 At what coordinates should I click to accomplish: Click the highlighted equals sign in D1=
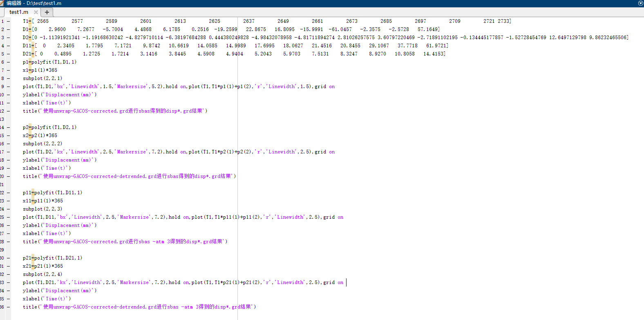(30, 29)
